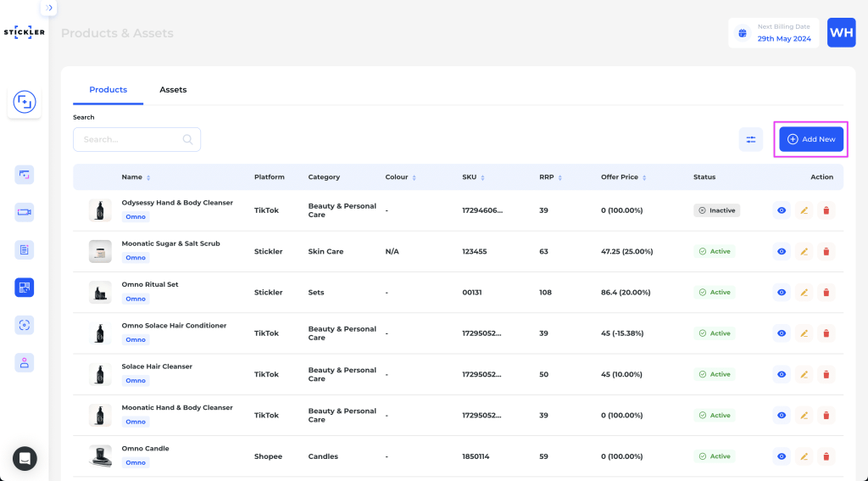868x481 pixels.
Task: Delete the Omno Ritual Set product
Action: pos(826,293)
